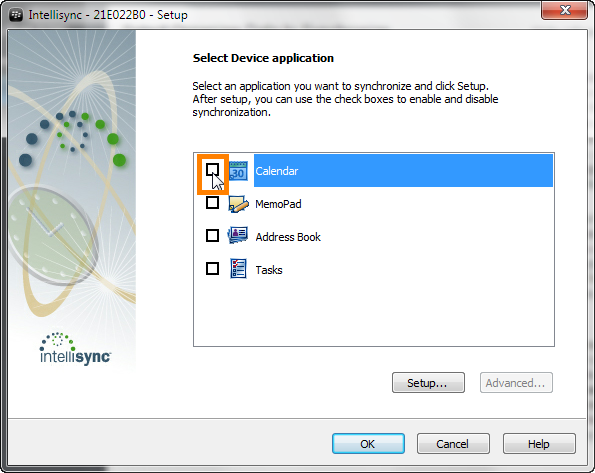Viewport: 595px width, 473px height.
Task: Select the Tasks row label
Action: 269,270
